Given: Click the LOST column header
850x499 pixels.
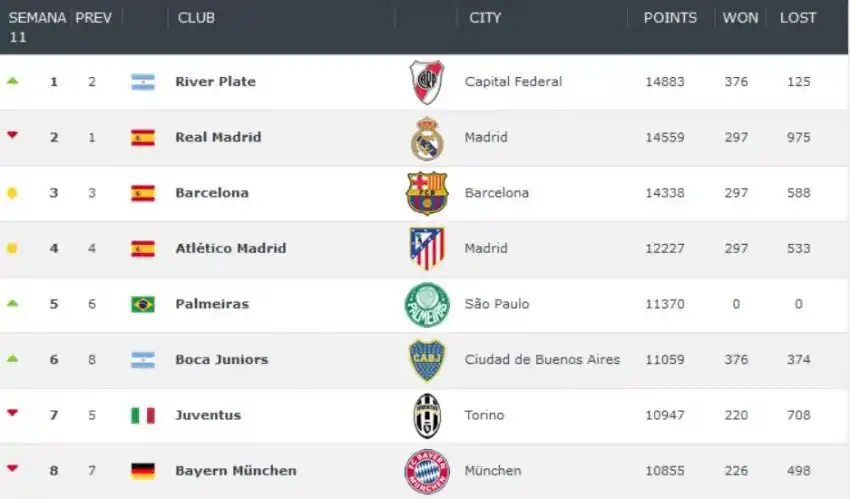Looking at the screenshot, I should 798,18.
